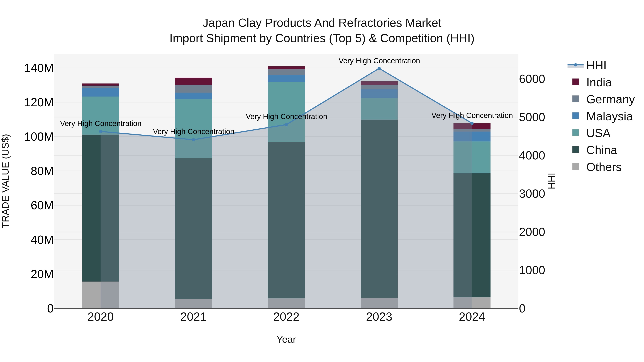The image size is (644, 362).
Task: Click the 2020 HHI data point
Action: (101, 131)
